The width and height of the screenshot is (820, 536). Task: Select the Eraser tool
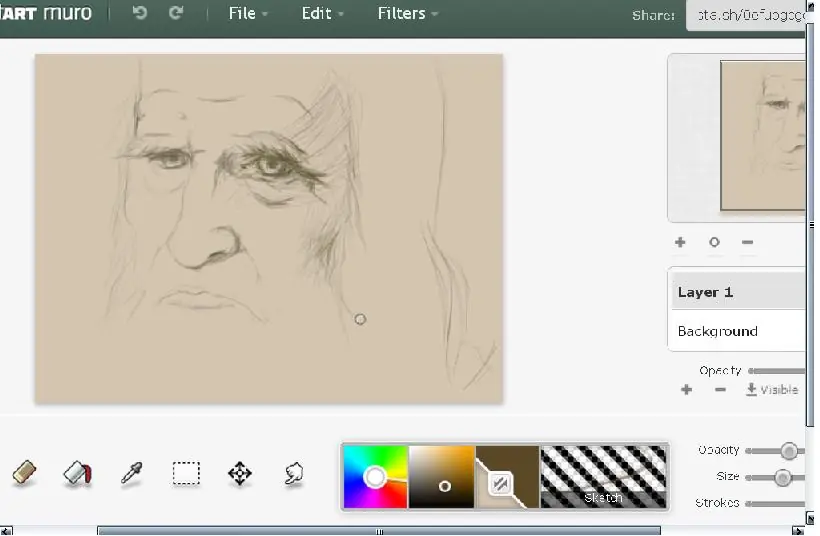point(24,473)
